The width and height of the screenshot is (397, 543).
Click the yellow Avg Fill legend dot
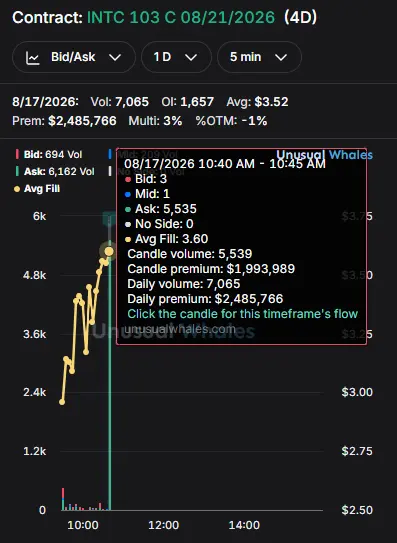17,189
